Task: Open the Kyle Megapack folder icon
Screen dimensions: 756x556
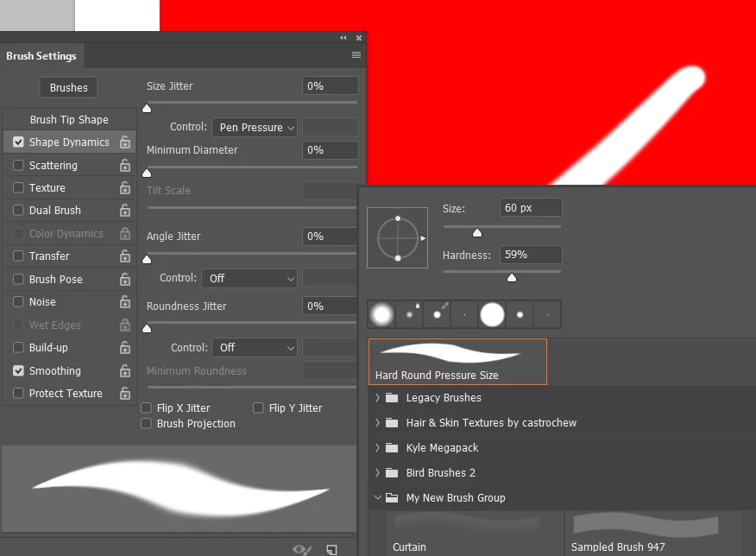Action: 392,448
